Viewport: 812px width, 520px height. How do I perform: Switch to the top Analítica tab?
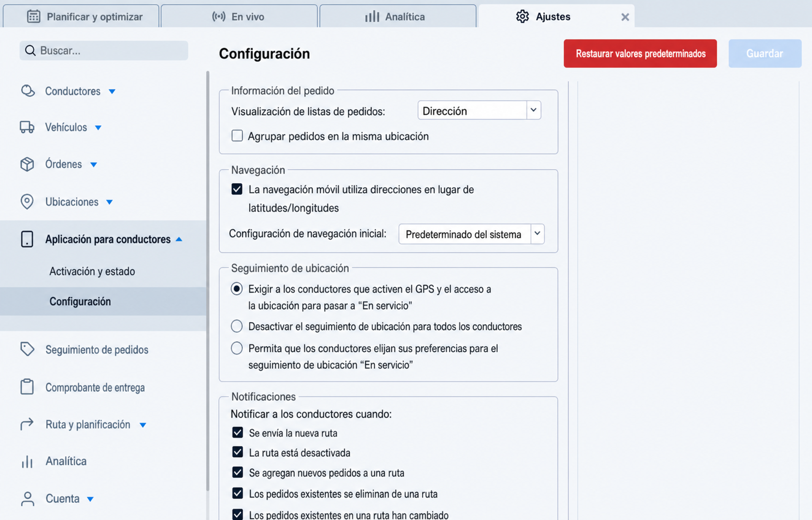click(398, 16)
